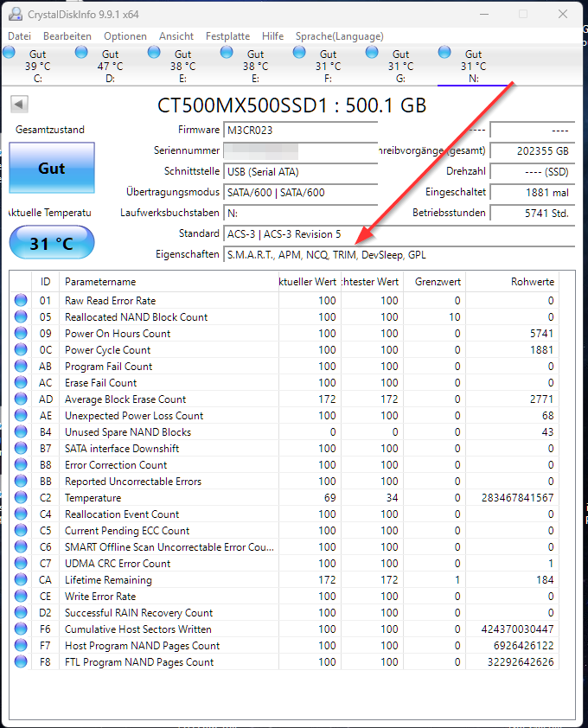The height and width of the screenshot is (728, 588).
Task: Click total writes value 202355 GB
Action: 533,151
